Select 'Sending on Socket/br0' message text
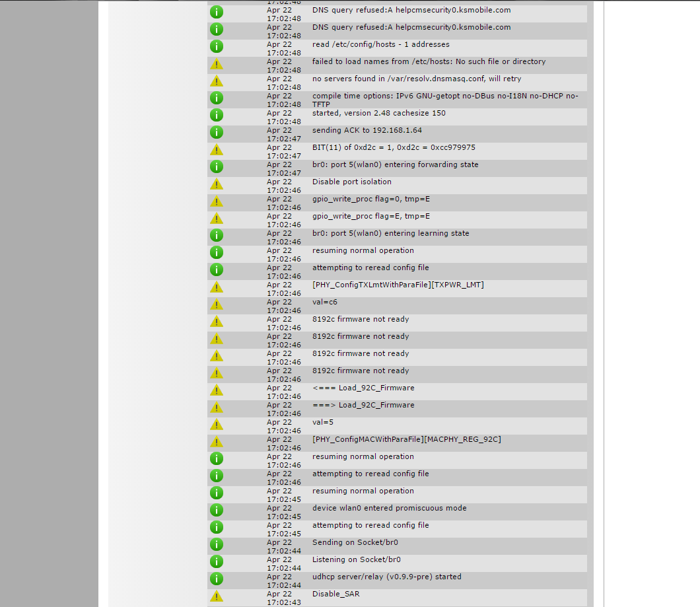Viewport: 700px width, 607px height. pyautogui.click(x=355, y=542)
